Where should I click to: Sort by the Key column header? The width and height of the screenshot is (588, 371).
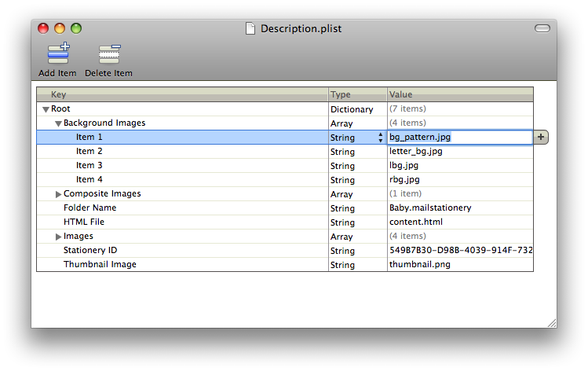[x=182, y=94]
